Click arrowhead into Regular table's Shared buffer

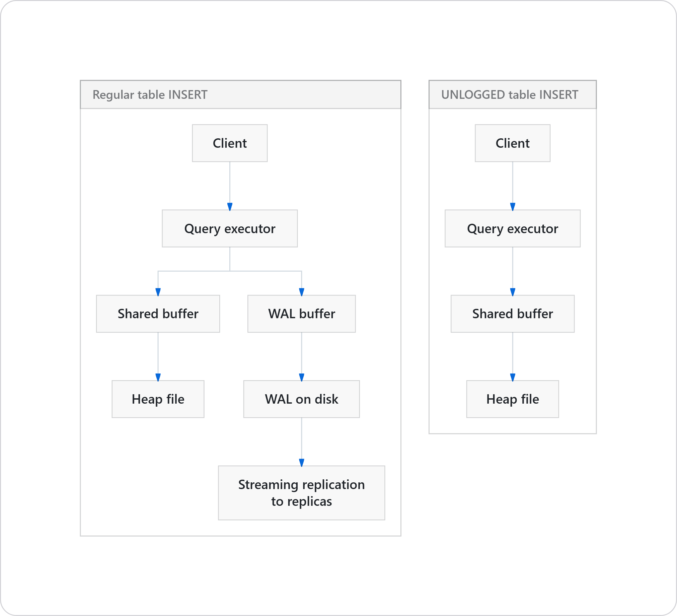(x=158, y=292)
